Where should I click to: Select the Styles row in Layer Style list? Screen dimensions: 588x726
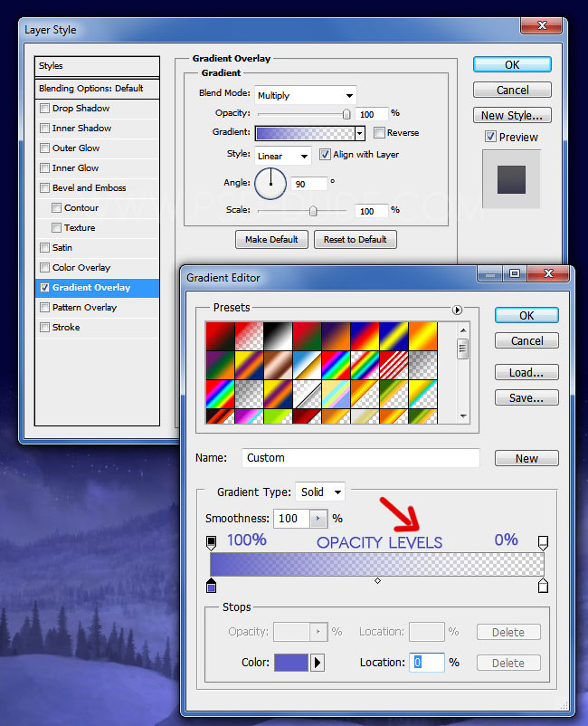[x=97, y=66]
